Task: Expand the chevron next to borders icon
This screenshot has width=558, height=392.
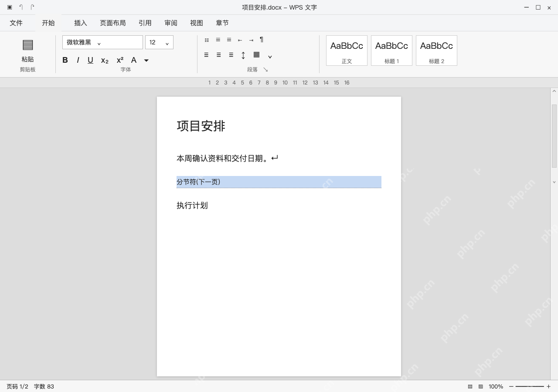Action: point(270,57)
